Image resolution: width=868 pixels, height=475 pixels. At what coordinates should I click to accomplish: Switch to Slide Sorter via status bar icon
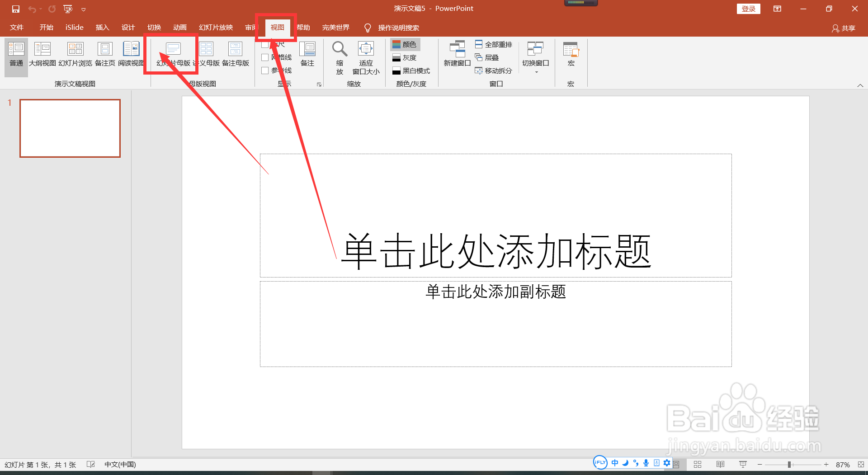(698, 464)
